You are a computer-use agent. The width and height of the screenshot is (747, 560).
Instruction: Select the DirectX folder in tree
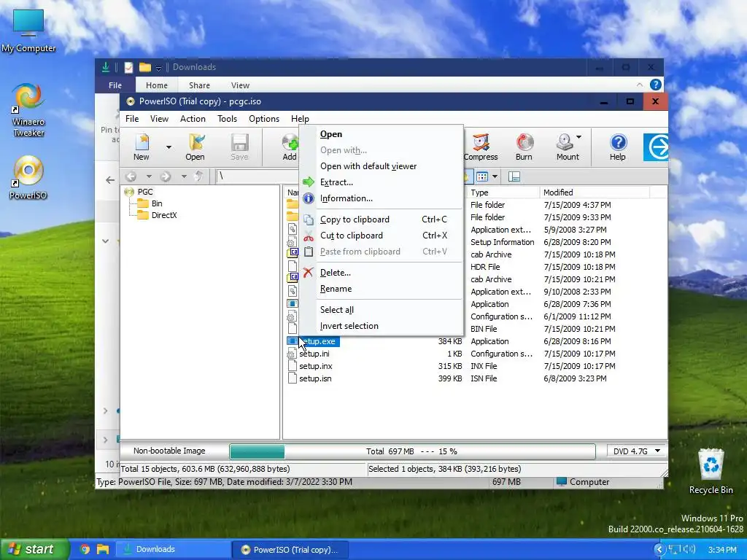point(164,215)
